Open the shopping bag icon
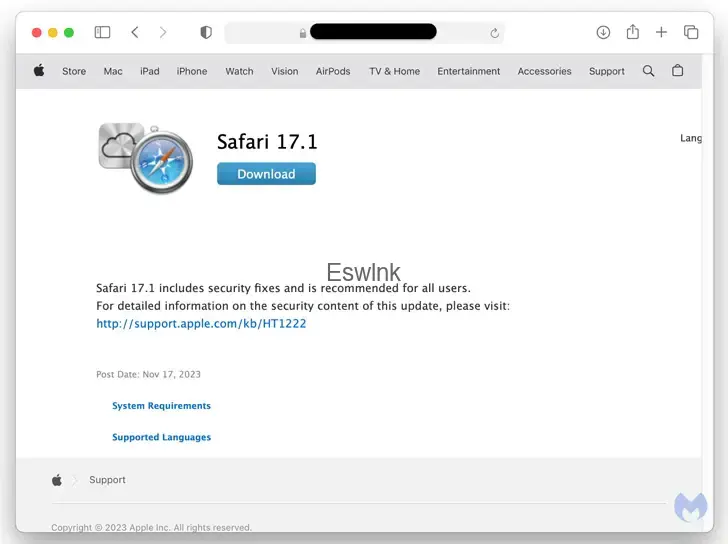The height and width of the screenshot is (544, 728). (677, 71)
